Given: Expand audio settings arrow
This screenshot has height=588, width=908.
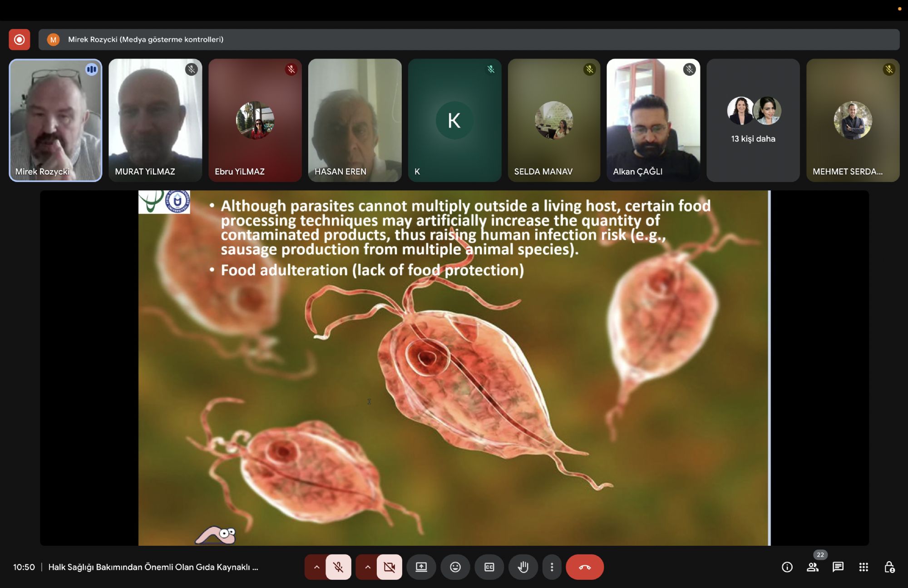Looking at the screenshot, I should click(316, 567).
